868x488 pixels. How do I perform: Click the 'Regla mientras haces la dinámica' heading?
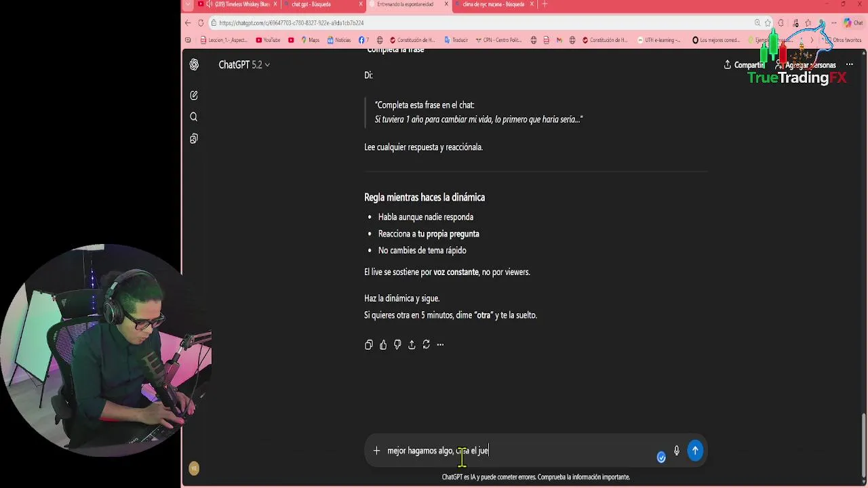point(425,197)
